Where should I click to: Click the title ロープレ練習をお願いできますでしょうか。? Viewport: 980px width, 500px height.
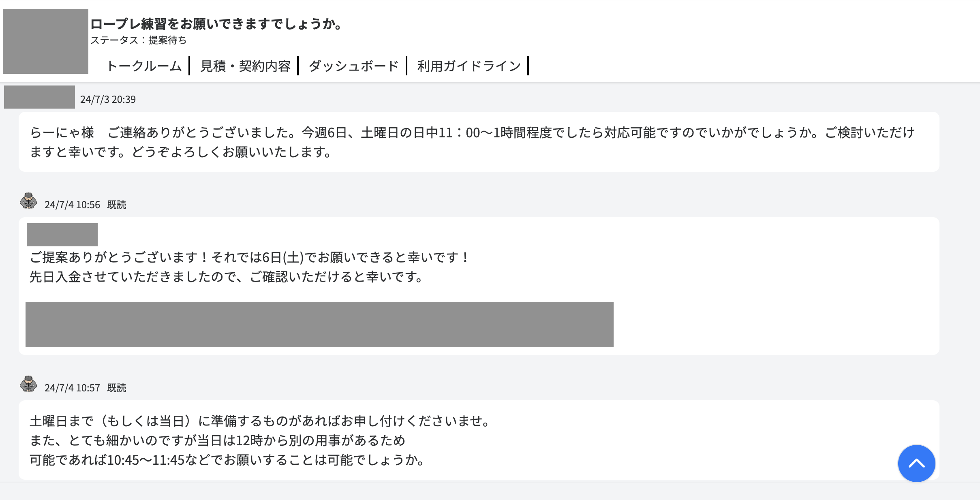tap(217, 24)
